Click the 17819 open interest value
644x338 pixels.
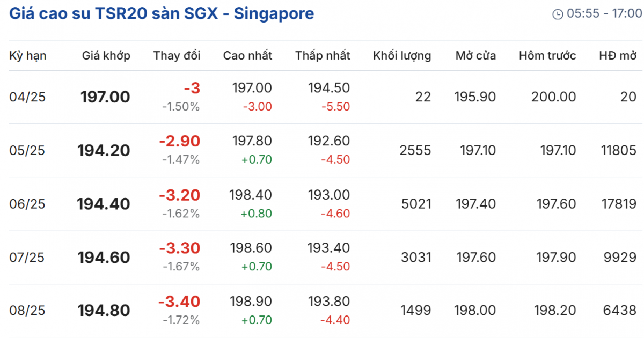click(619, 204)
